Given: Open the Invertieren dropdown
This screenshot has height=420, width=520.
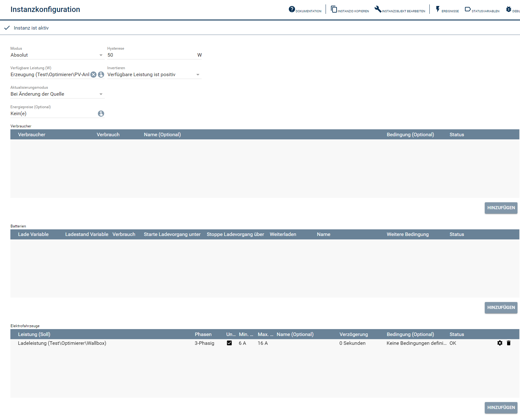Looking at the screenshot, I should coord(154,75).
